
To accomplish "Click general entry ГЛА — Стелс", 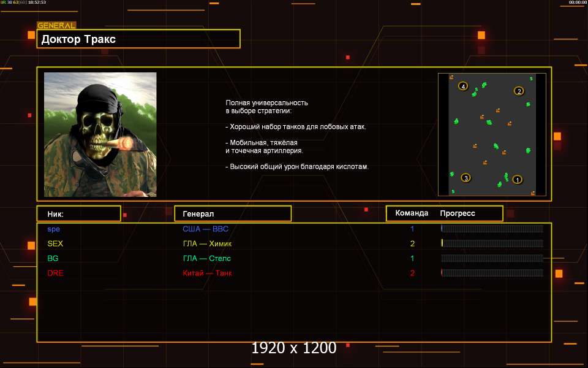I will [206, 258].
